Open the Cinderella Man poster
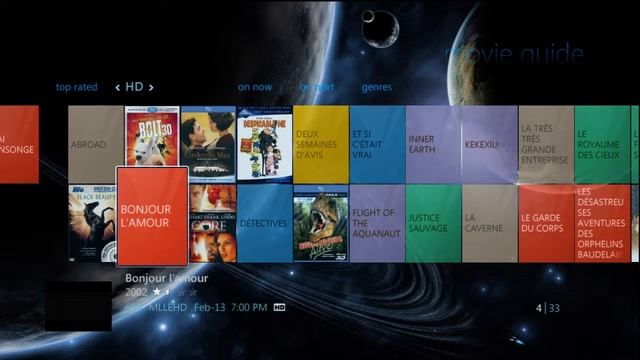The image size is (640, 360). pos(208,144)
